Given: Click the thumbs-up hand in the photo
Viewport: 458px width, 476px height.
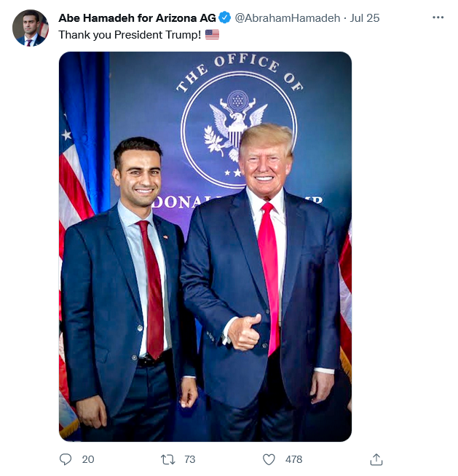Looking at the screenshot, I should pos(245,333).
